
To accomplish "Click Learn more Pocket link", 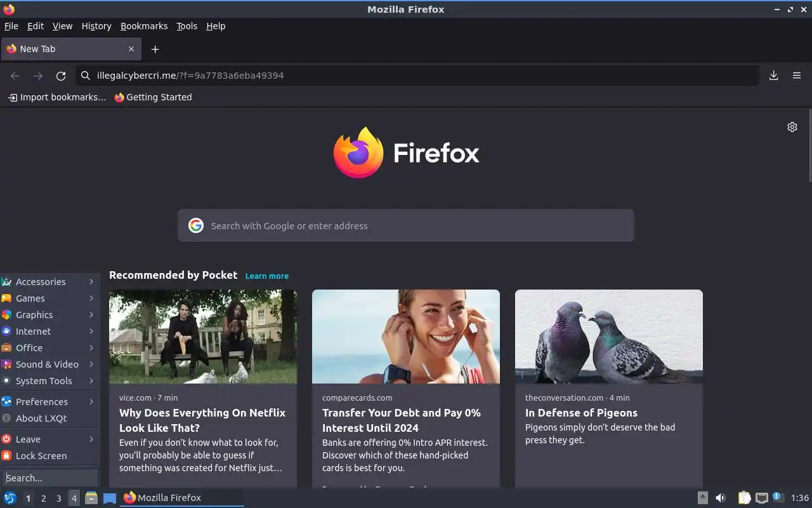I will (267, 276).
